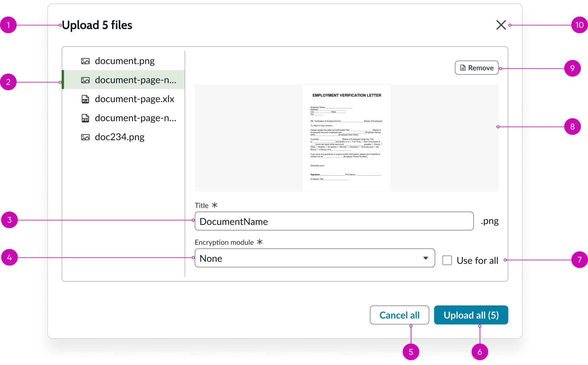Click the PDF file icon
Viewport: 588px width, 365px height.
[x=85, y=118]
